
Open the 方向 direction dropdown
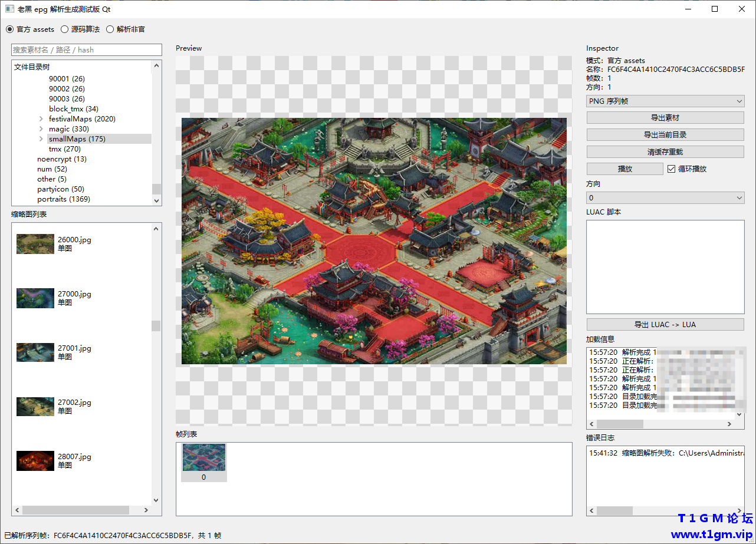pyautogui.click(x=665, y=198)
